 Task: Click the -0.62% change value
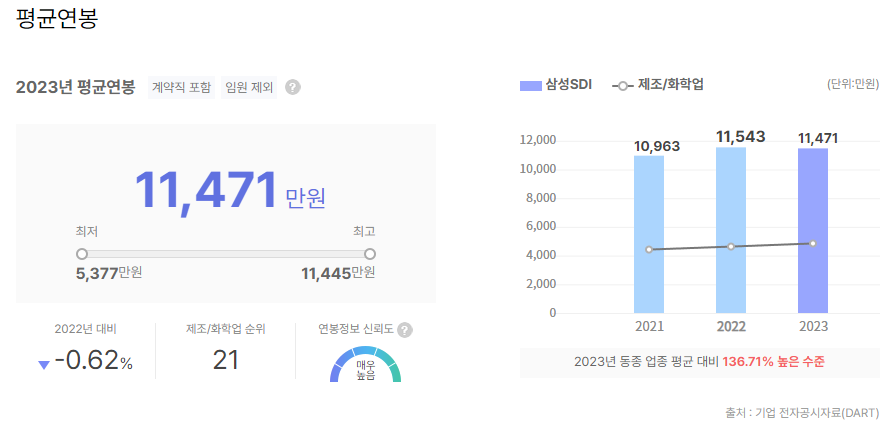[x=93, y=361]
